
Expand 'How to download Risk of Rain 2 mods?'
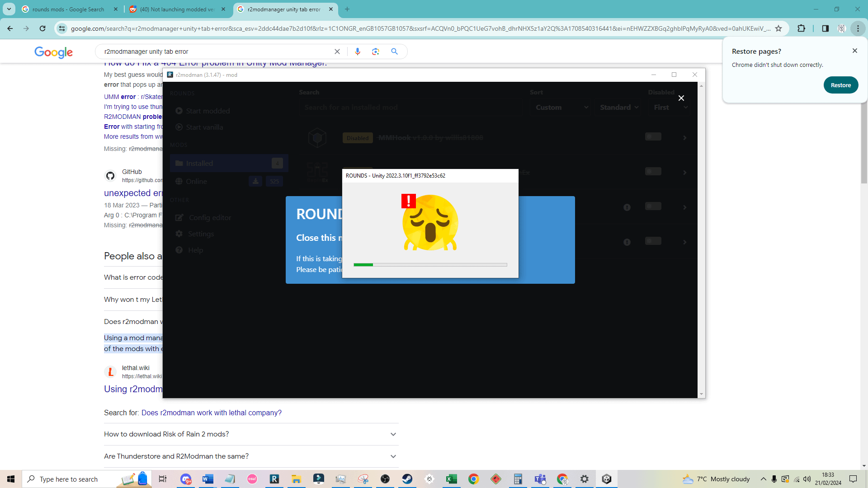pyautogui.click(x=251, y=434)
